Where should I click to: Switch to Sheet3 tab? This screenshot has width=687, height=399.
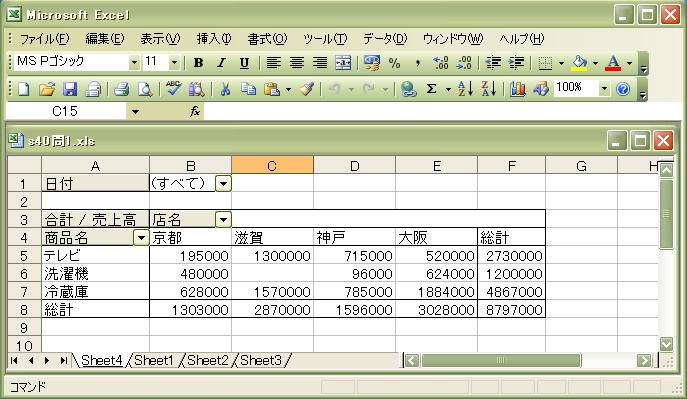coord(261,360)
